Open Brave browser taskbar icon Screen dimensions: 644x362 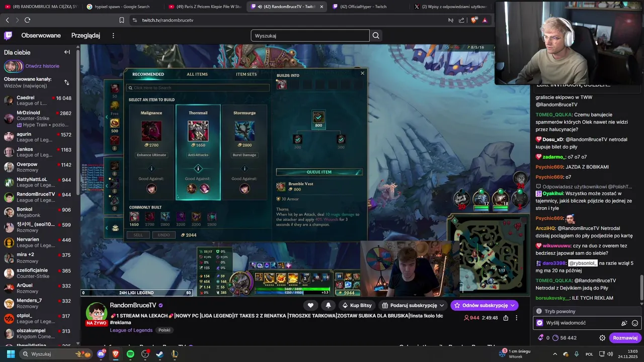(x=116, y=354)
